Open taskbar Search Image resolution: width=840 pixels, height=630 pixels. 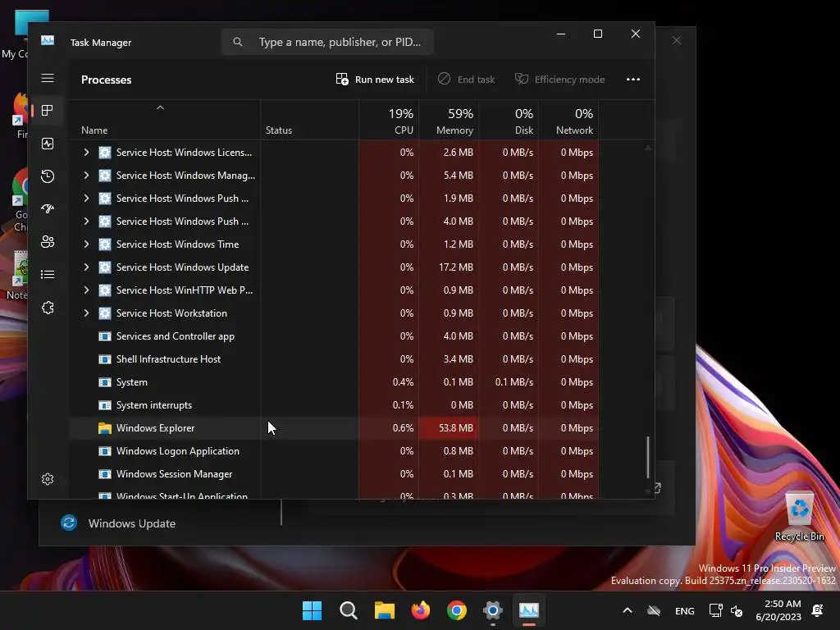(x=348, y=610)
